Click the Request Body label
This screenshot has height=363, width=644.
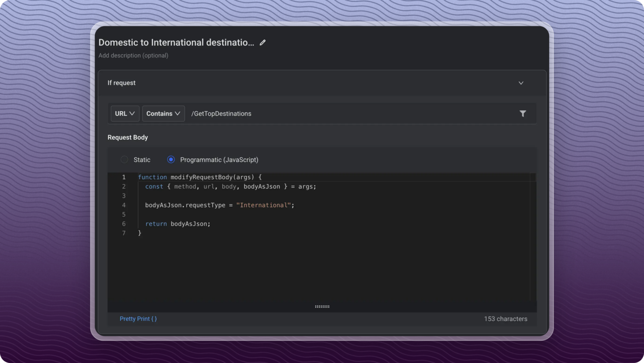click(x=128, y=137)
